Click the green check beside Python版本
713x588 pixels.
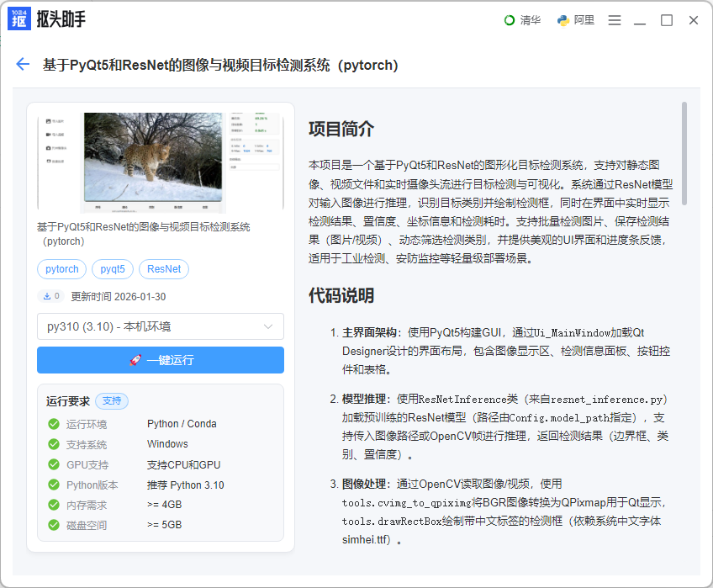point(54,485)
